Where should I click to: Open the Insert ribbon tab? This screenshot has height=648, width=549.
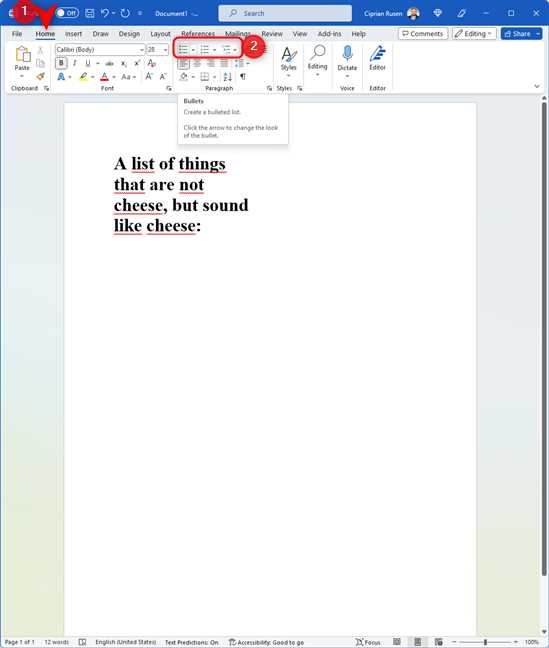pos(73,34)
